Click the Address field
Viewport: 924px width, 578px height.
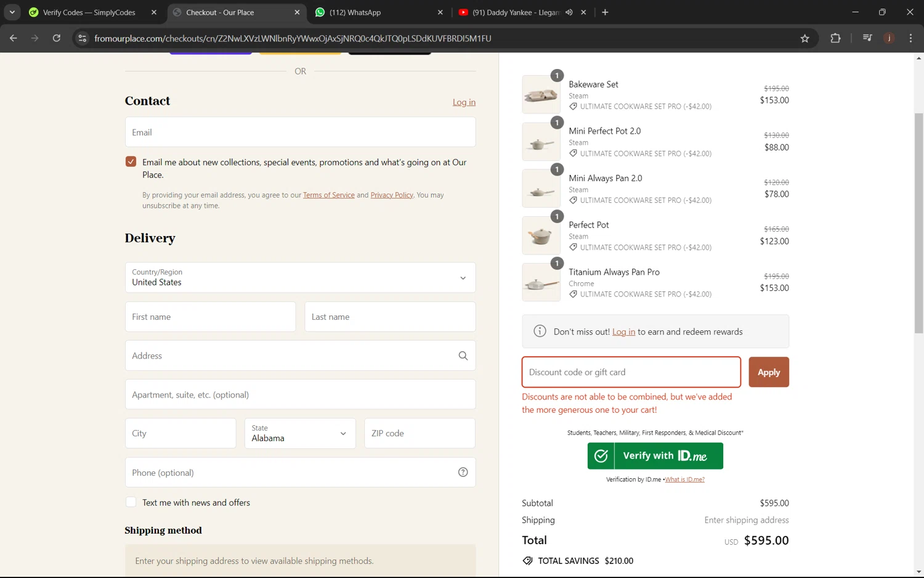click(x=300, y=356)
